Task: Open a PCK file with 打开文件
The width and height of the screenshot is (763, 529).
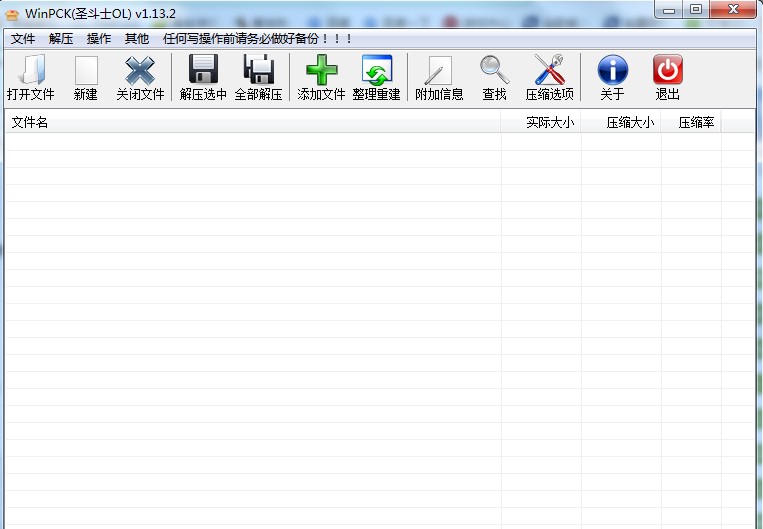Action: [31, 78]
